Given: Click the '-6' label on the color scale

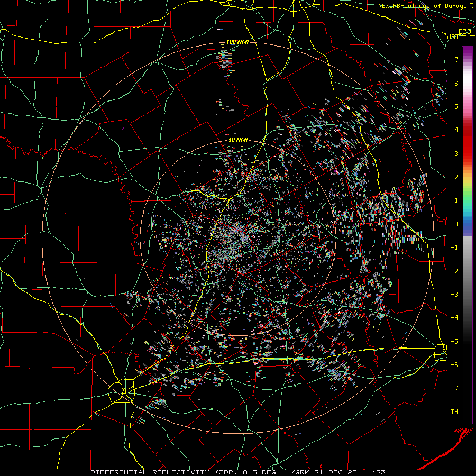Looking at the screenshot, I should (454, 365).
